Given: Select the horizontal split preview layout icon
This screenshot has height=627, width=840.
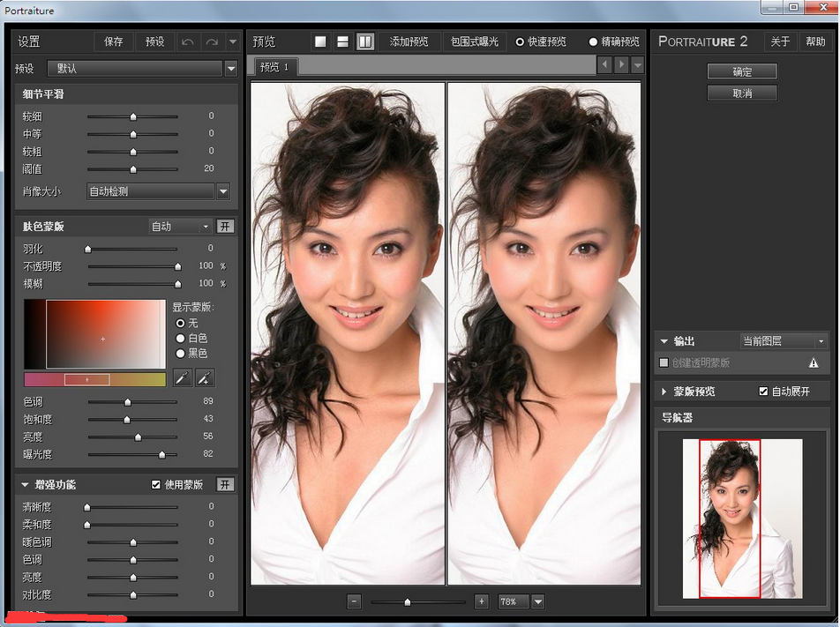Looking at the screenshot, I should point(342,41).
